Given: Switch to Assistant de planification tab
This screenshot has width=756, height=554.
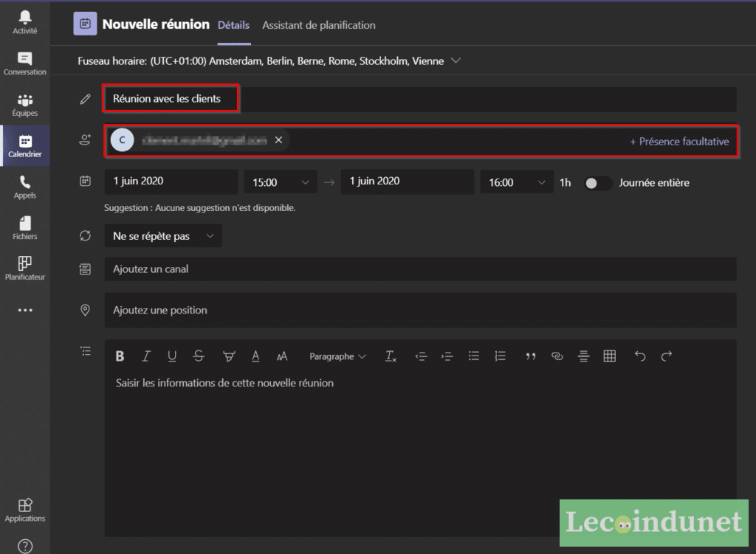Looking at the screenshot, I should tap(319, 25).
